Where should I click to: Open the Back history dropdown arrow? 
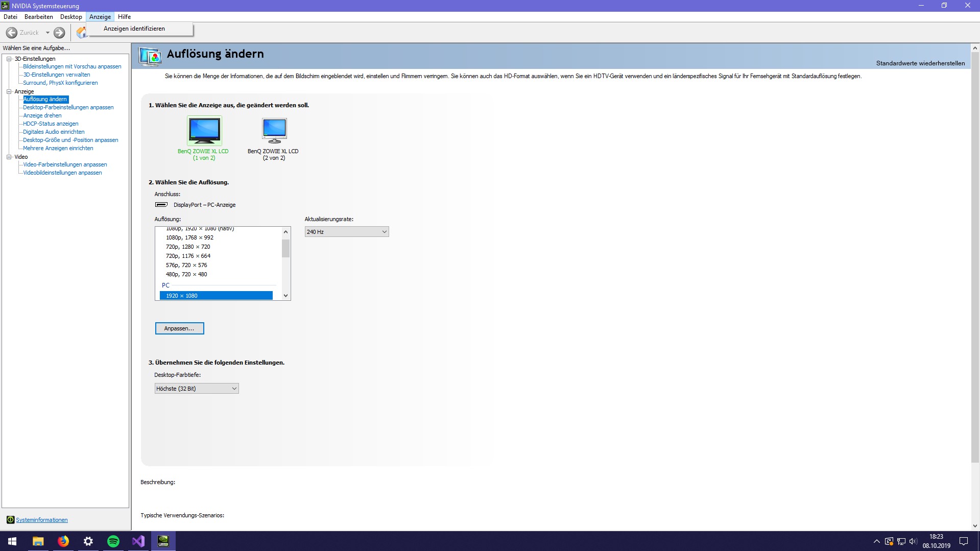point(47,33)
